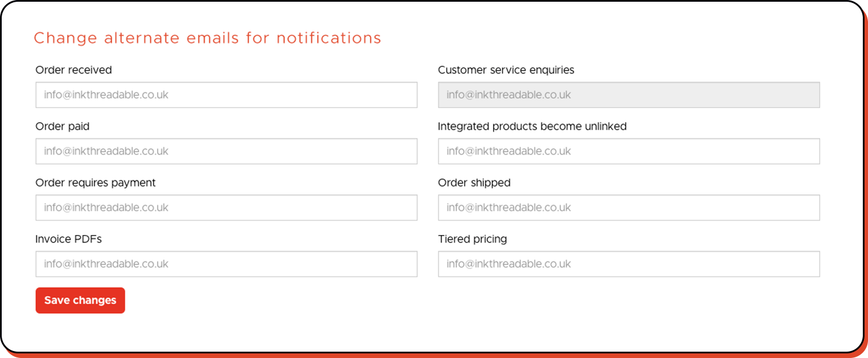This screenshot has height=358, width=868.
Task: Click the "Order paid" label
Action: 63,126
